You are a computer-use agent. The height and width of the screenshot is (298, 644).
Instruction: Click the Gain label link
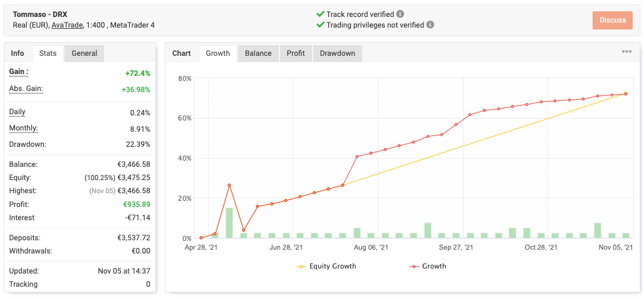click(x=18, y=72)
